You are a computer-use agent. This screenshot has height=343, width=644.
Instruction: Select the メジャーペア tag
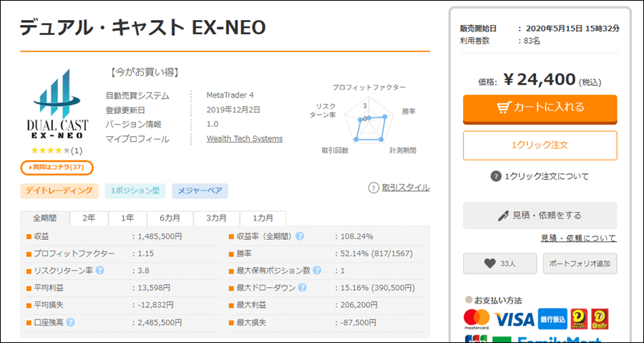(x=200, y=191)
